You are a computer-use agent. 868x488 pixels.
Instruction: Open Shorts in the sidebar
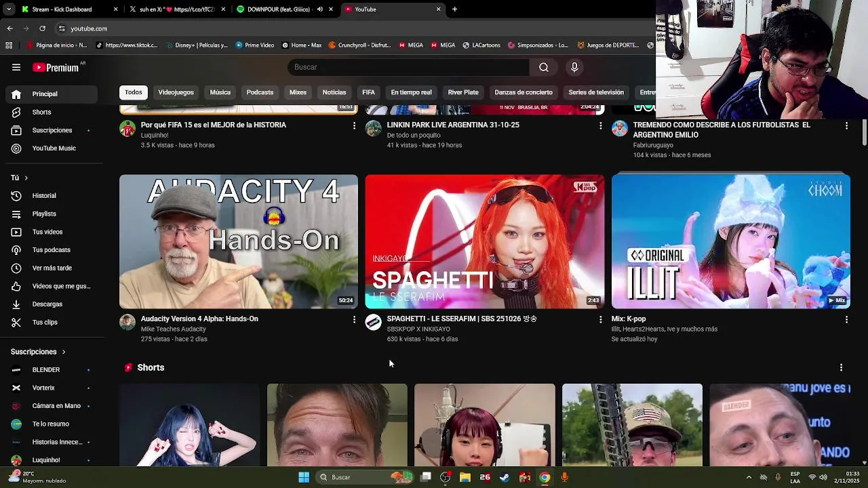pyautogui.click(x=52, y=112)
